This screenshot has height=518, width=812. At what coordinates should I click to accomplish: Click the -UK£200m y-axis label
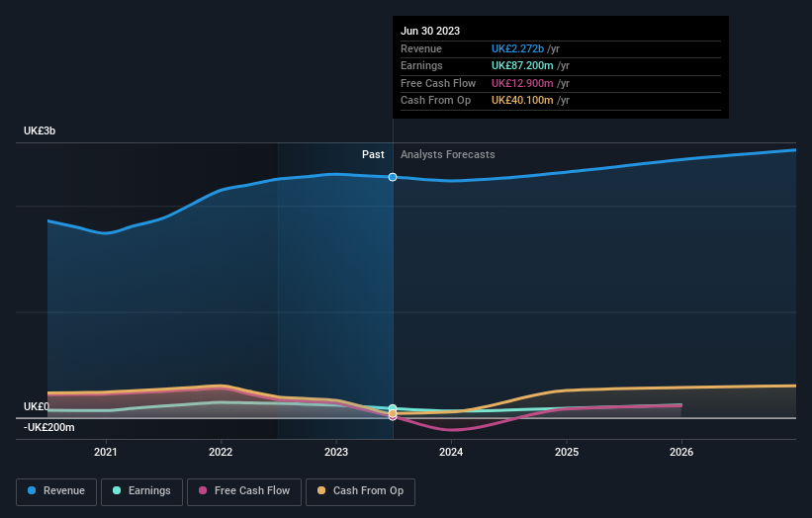tap(49, 427)
